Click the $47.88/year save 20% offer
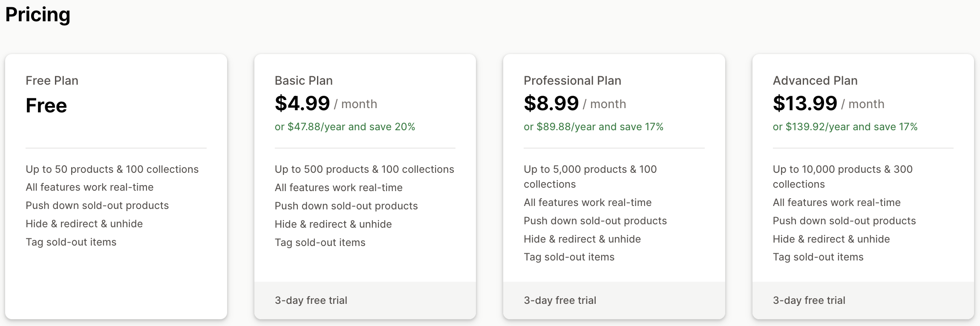The image size is (980, 326). coord(345,127)
